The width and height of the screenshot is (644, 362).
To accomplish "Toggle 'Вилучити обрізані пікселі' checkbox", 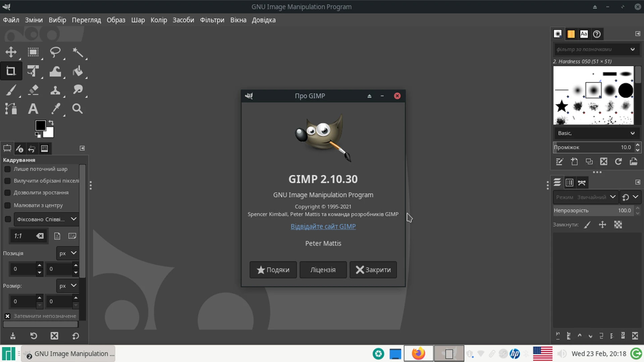I will pyautogui.click(x=7, y=181).
